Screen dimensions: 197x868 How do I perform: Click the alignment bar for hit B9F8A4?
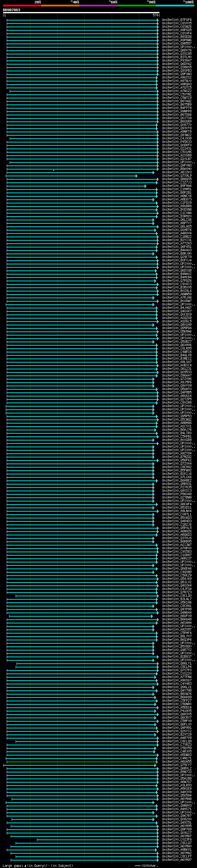click(76, 186)
